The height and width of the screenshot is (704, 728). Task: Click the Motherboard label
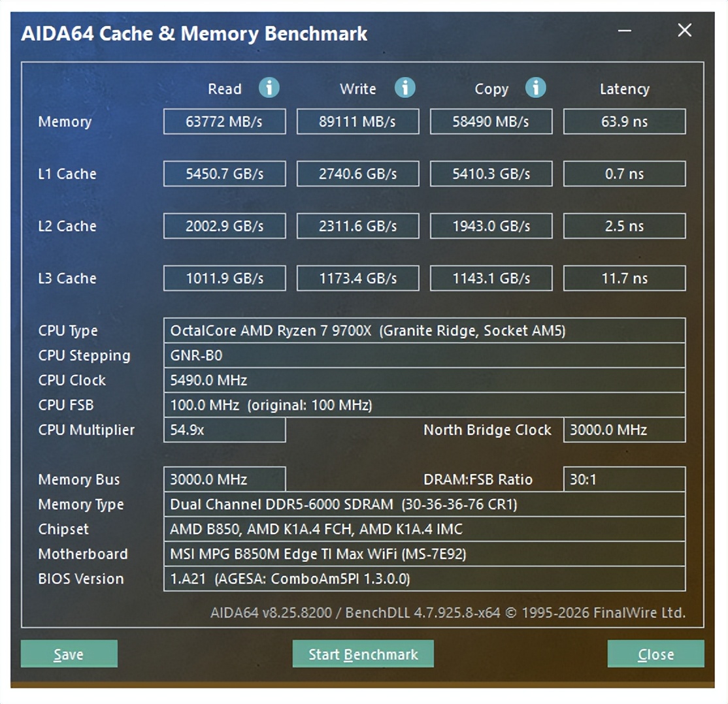click(x=82, y=554)
